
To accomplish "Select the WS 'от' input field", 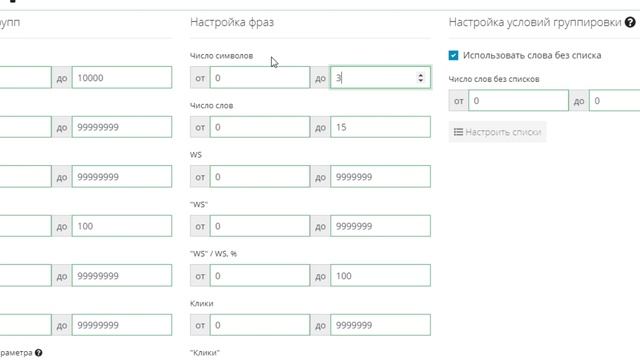I will [260, 177].
